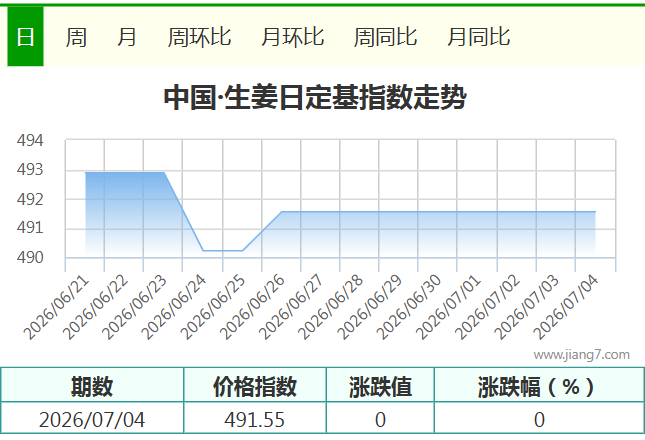Screen dimensions: 645x440
Task: Switch to the 月 monthly tab
Action: (127, 37)
